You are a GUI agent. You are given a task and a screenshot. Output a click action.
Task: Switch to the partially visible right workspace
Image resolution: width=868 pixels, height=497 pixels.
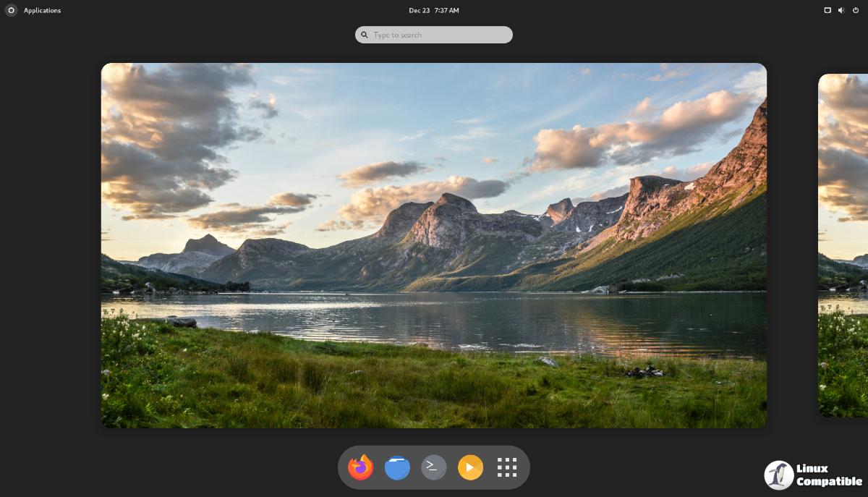[843, 246]
